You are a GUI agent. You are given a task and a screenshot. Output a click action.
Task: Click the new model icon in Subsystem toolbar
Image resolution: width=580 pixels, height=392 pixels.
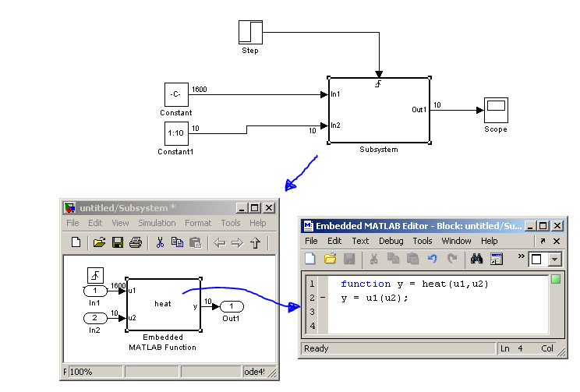click(76, 242)
